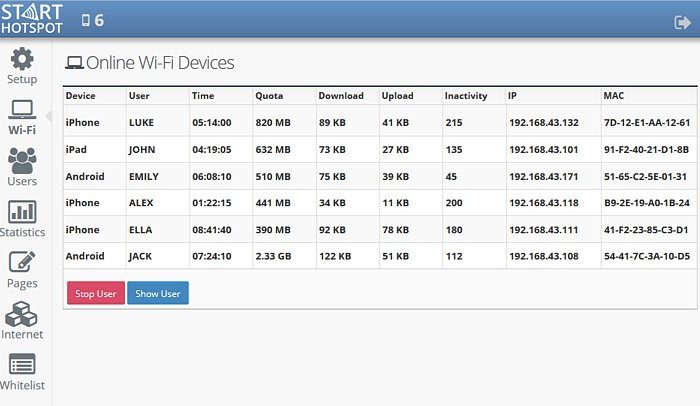Click the iPad device cell
The image size is (700, 406).
click(76, 150)
